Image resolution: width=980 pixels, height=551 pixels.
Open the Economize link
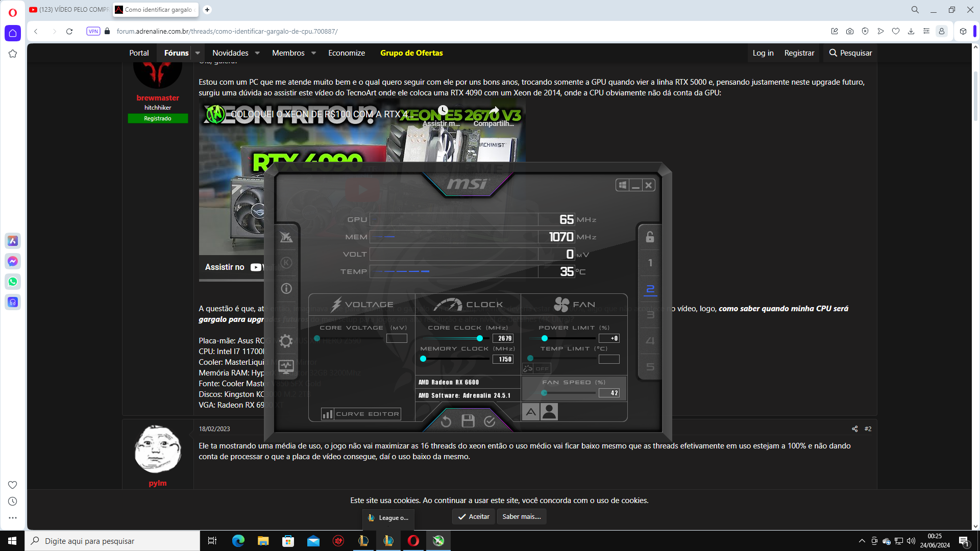347,53
